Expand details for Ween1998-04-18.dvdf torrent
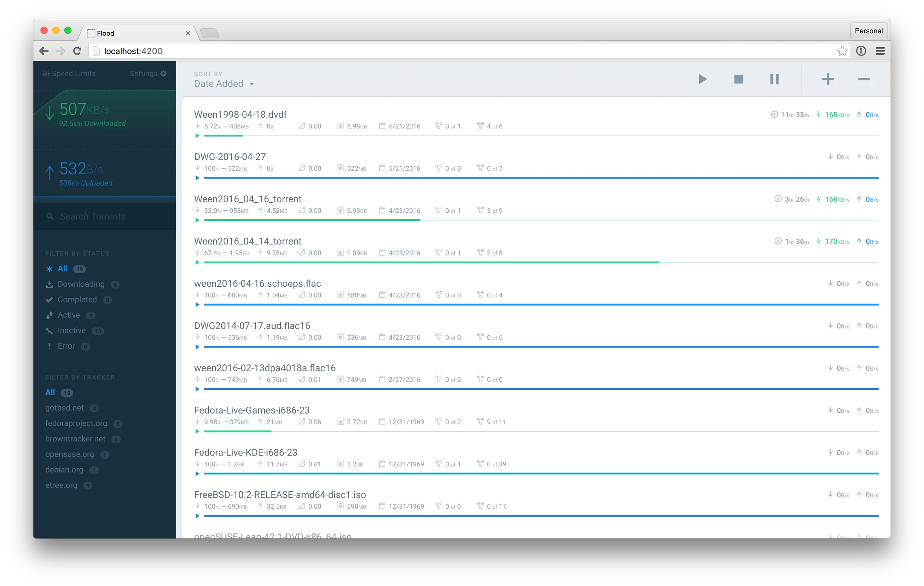Screen dimensions: 924x586 point(198,135)
